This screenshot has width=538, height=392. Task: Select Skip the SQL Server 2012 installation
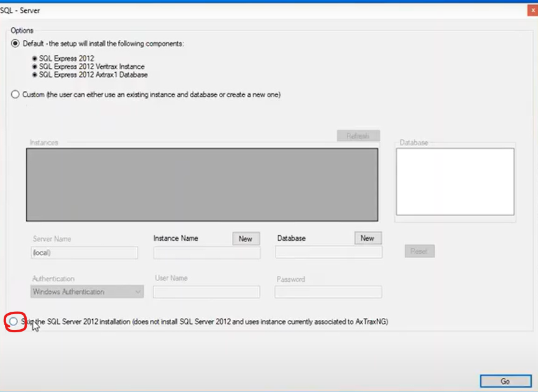tap(14, 322)
